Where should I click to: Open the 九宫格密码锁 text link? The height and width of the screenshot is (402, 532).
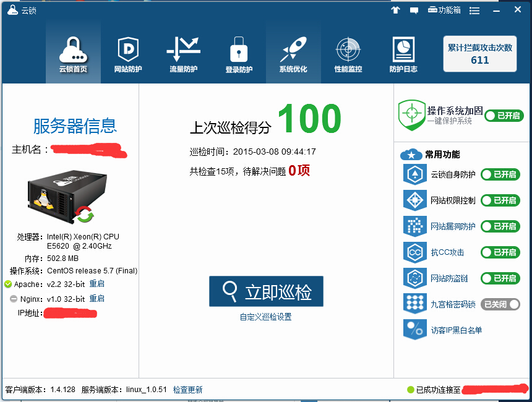pos(453,304)
